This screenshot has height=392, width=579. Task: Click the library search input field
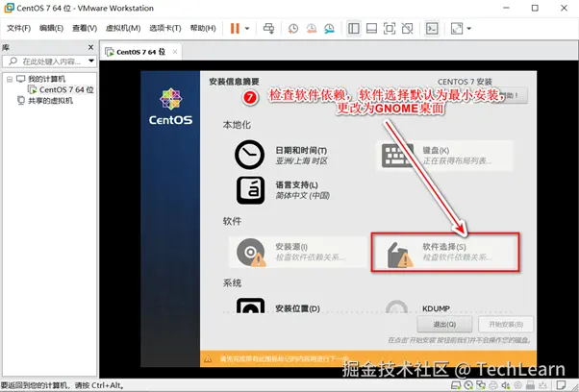click(49, 61)
